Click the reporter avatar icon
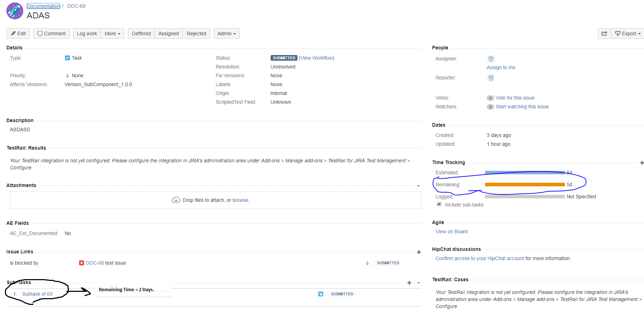Image resolution: width=644 pixels, height=313 pixels. [x=491, y=78]
